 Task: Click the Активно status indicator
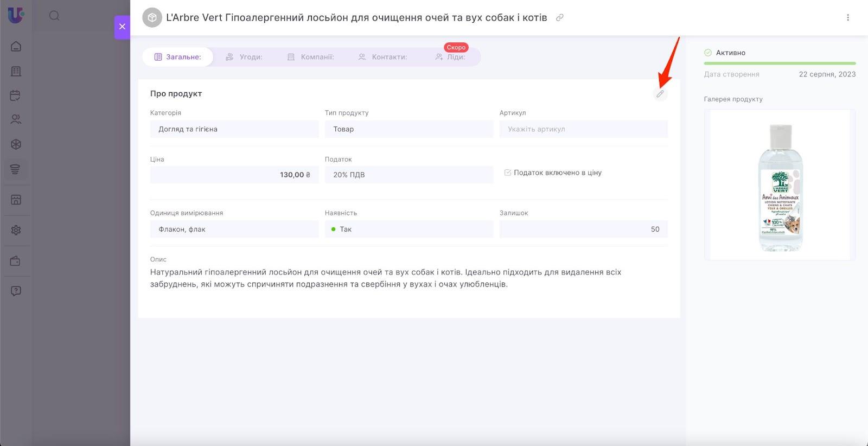coord(725,53)
